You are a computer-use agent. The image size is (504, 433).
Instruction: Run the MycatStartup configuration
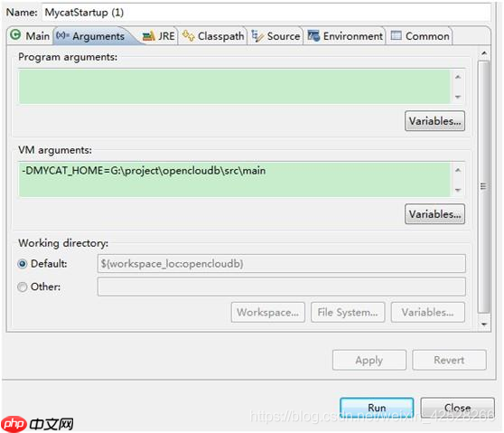(377, 408)
